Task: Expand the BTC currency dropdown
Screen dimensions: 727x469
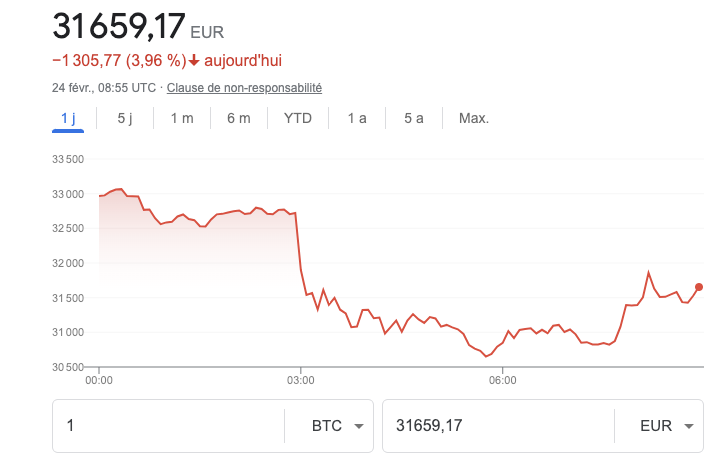Action: tap(327, 426)
